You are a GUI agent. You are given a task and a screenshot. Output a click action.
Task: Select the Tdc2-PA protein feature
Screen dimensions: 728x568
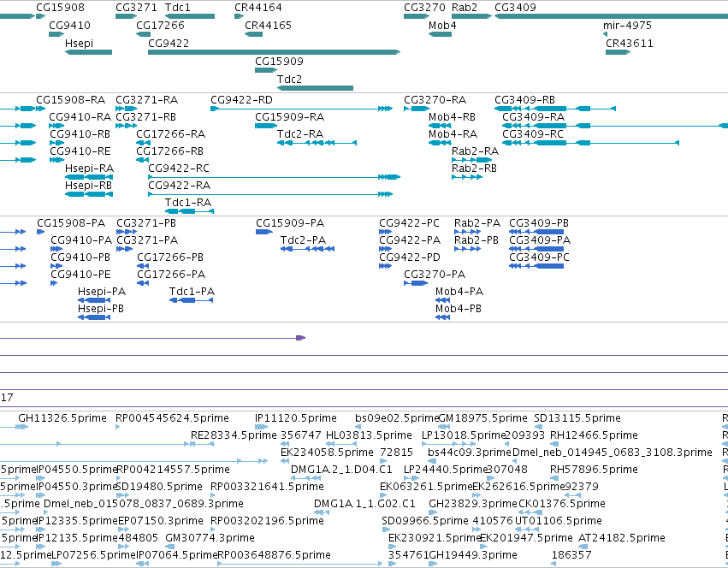coord(307,249)
